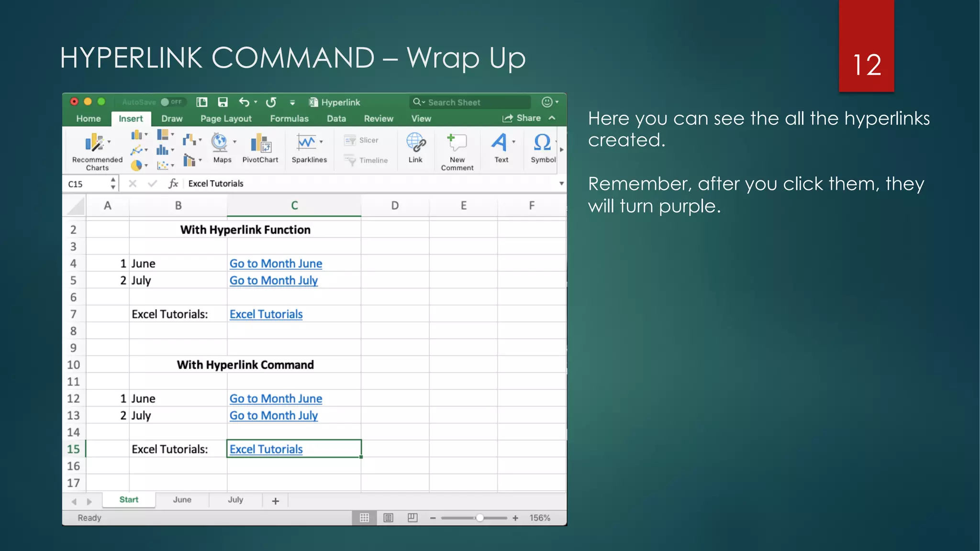Click the Undo arrow icon
Image resolution: width=980 pixels, height=551 pixels.
(x=244, y=102)
